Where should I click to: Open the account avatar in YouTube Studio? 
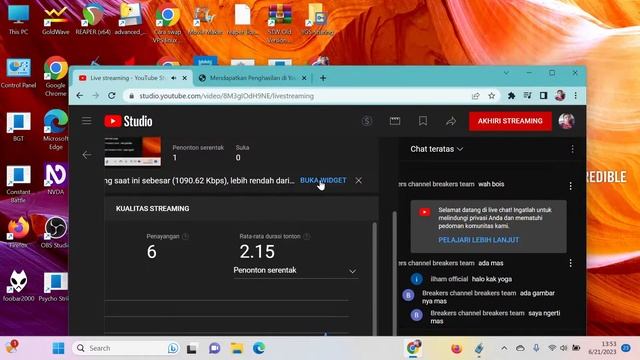(567, 121)
